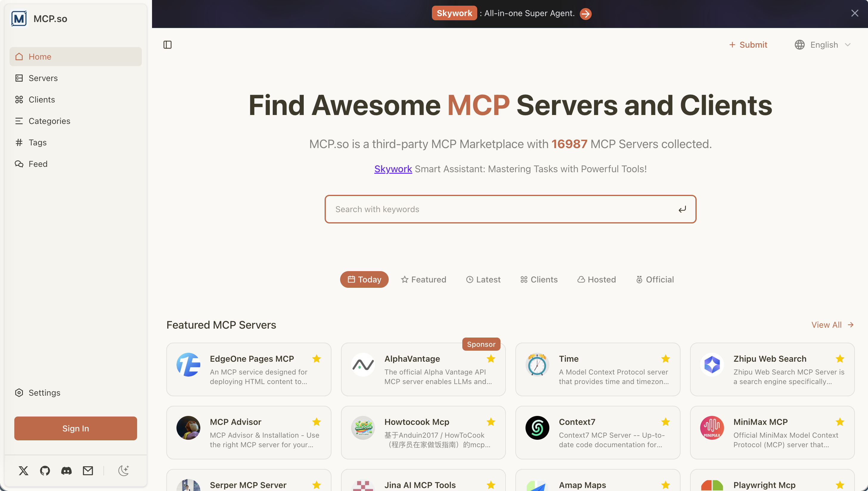Image resolution: width=868 pixels, height=491 pixels.
Task: Click the Skywork banner arrow icon
Action: click(586, 14)
